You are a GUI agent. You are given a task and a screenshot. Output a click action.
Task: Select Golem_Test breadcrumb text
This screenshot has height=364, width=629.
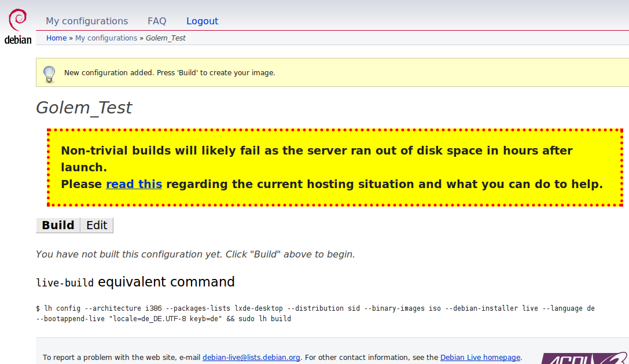pos(165,38)
